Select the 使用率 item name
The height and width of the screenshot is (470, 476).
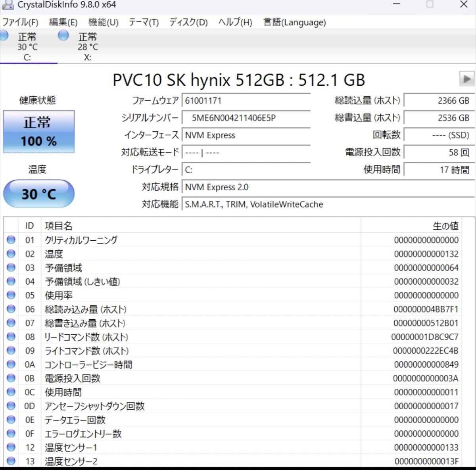coord(58,295)
